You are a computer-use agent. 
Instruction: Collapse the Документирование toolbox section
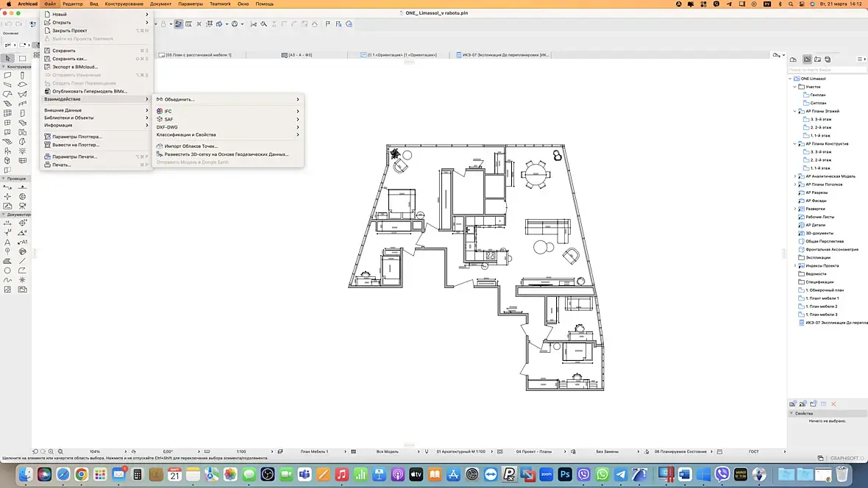point(4,214)
